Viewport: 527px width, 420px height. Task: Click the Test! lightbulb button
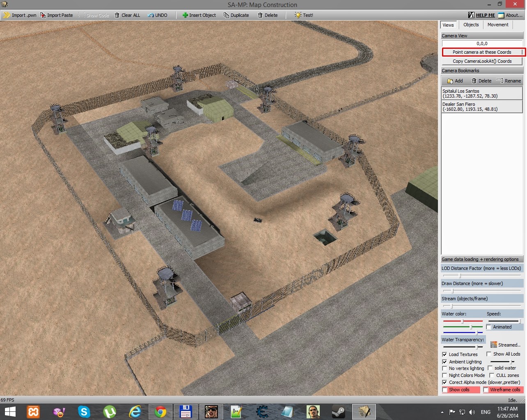304,15
